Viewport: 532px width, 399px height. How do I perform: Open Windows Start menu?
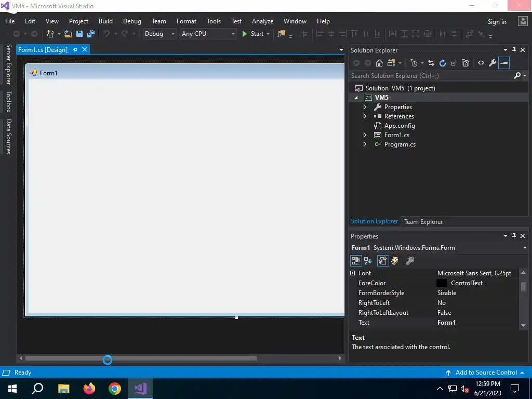pyautogui.click(x=12, y=389)
